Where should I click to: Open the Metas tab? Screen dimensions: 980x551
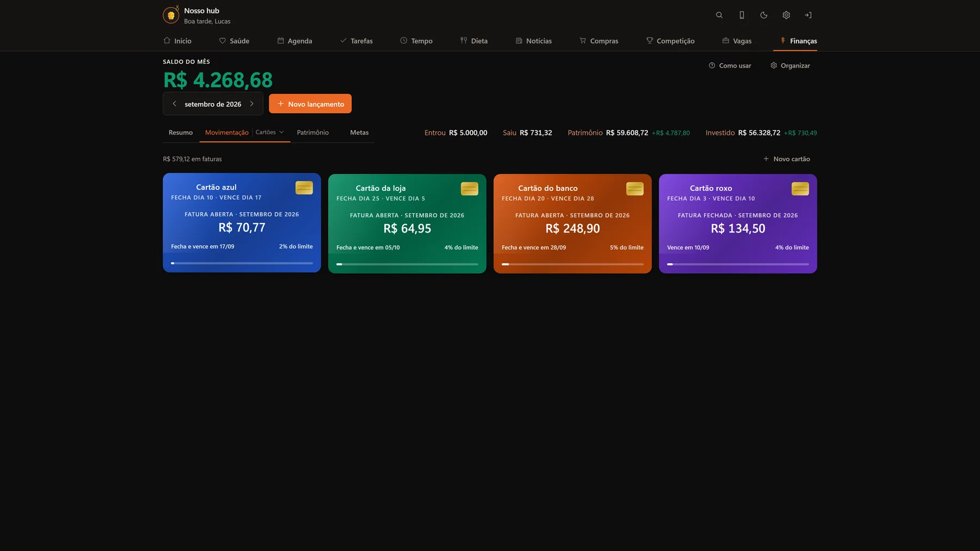coord(359,132)
